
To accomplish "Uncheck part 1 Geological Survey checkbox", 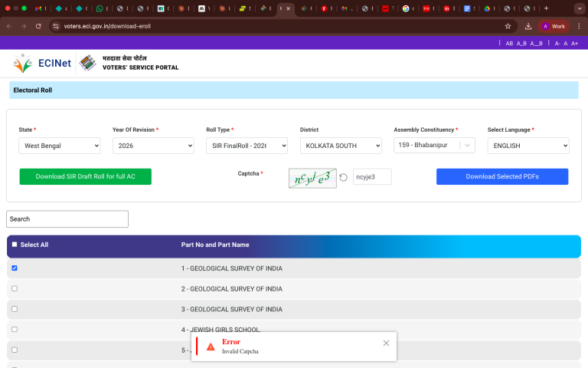I will point(15,268).
